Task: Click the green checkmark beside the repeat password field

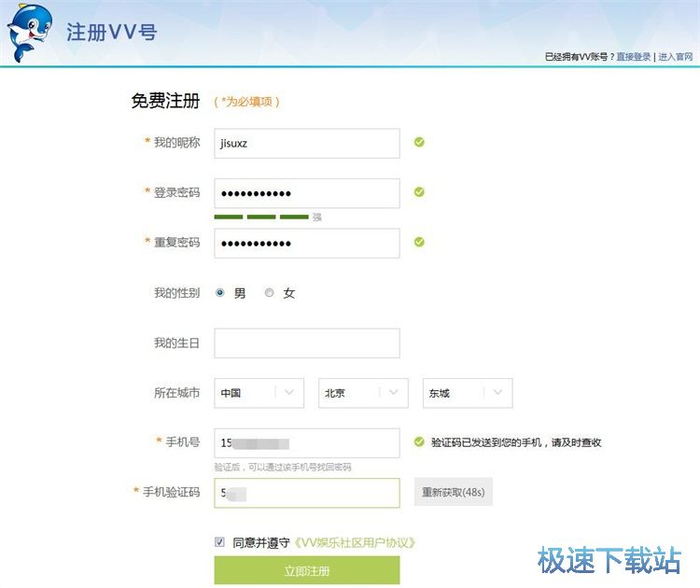Action: (x=419, y=242)
